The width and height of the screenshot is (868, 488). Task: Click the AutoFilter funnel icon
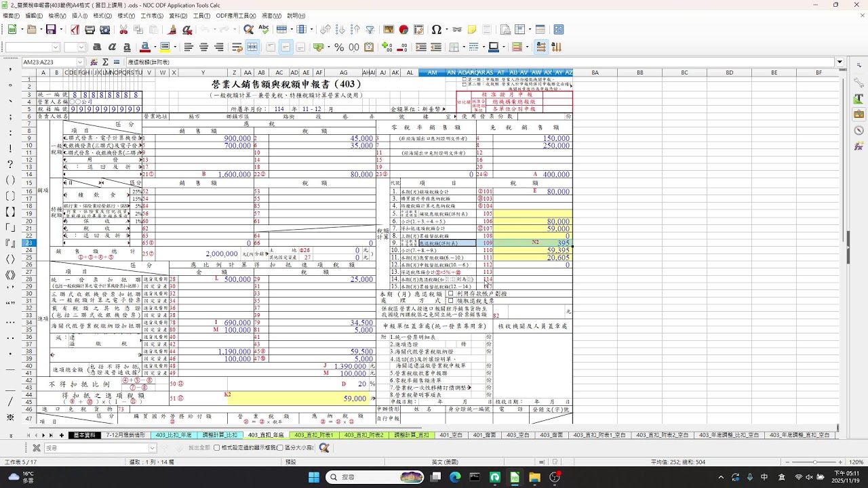coord(370,30)
